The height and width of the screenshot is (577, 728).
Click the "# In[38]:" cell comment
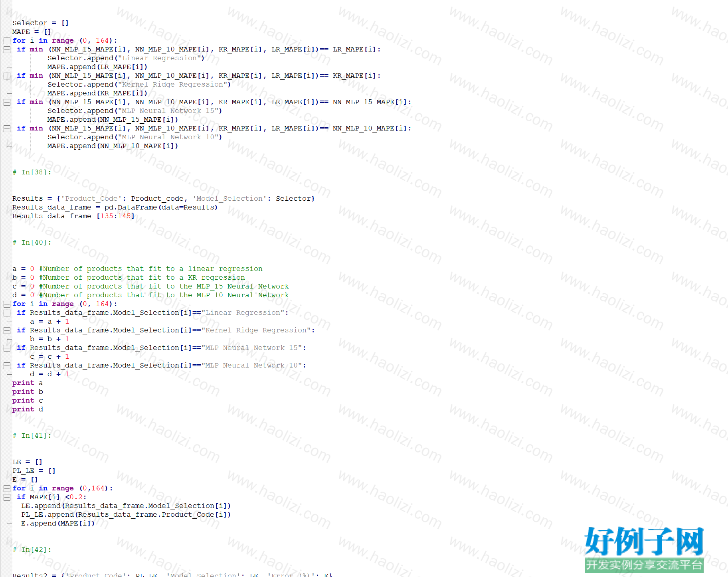point(32,172)
